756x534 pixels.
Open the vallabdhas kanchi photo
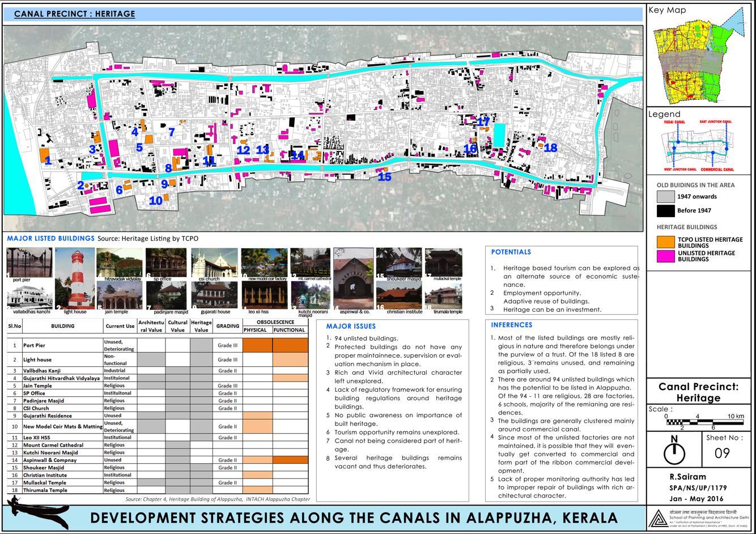pos(29,295)
